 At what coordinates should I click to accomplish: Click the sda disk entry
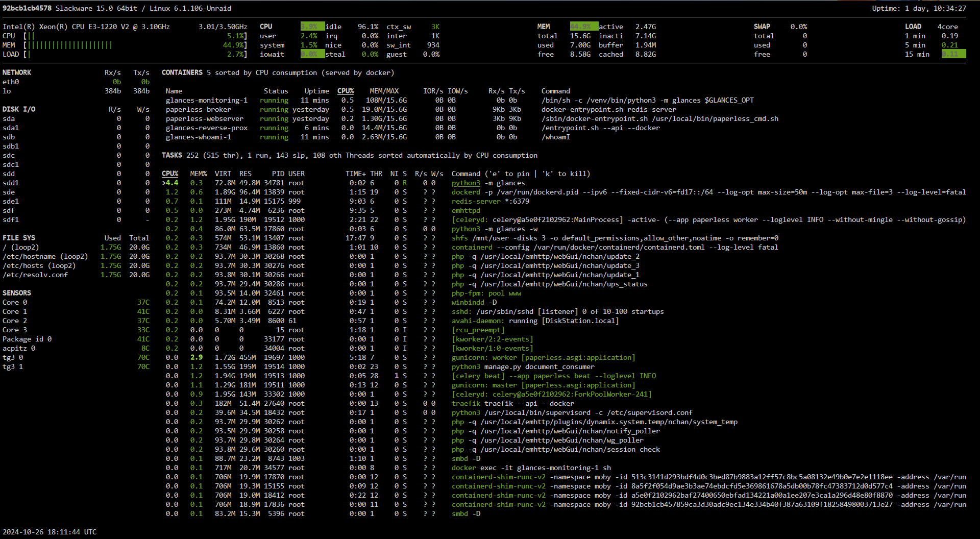9,118
